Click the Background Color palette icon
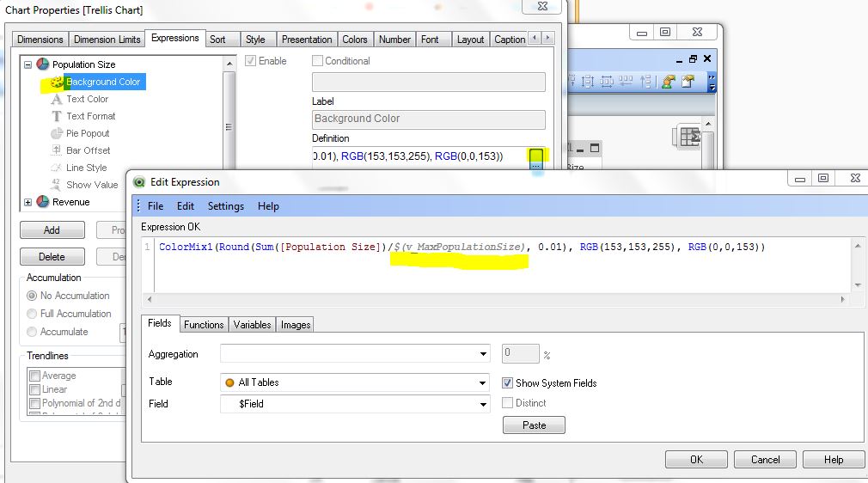 tap(57, 82)
